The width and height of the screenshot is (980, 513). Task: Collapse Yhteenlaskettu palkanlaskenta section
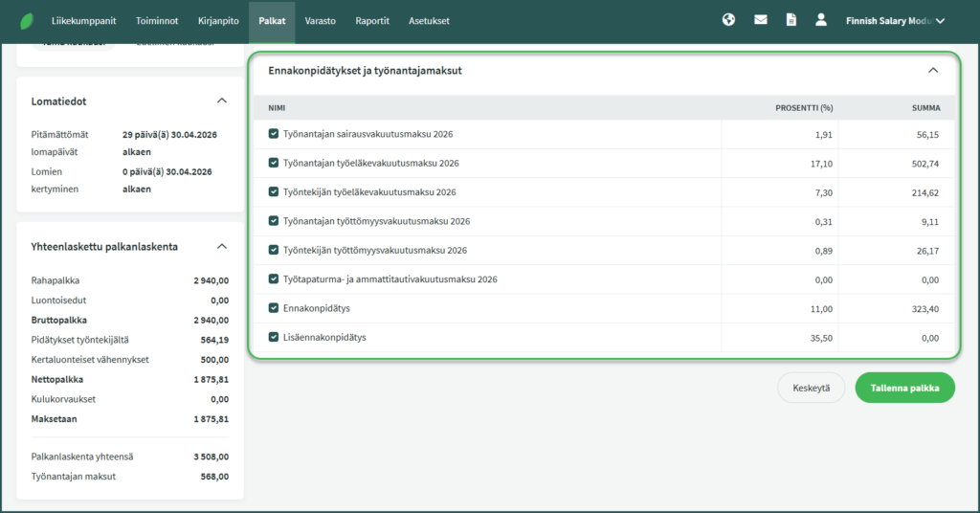[x=222, y=246]
